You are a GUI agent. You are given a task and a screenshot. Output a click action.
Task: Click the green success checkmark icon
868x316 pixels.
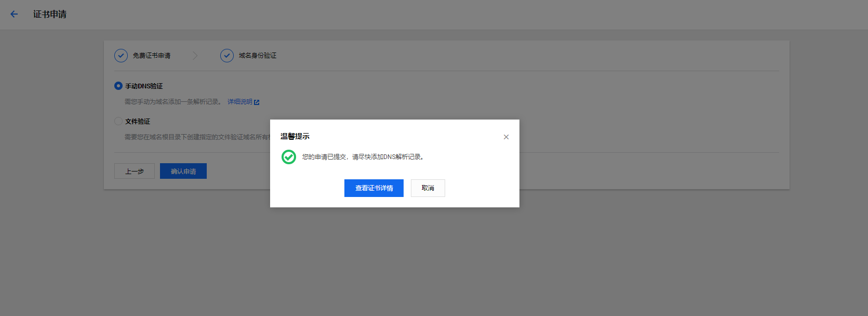(289, 157)
